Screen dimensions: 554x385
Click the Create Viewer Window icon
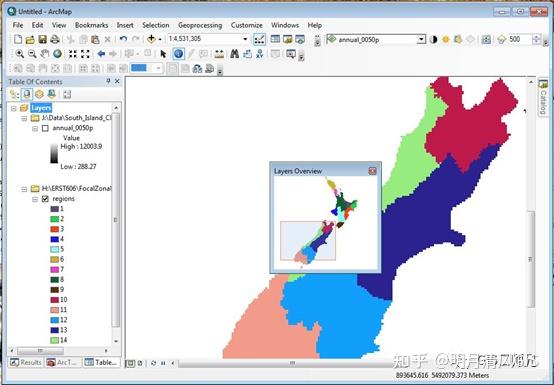pyautogui.click(x=291, y=54)
